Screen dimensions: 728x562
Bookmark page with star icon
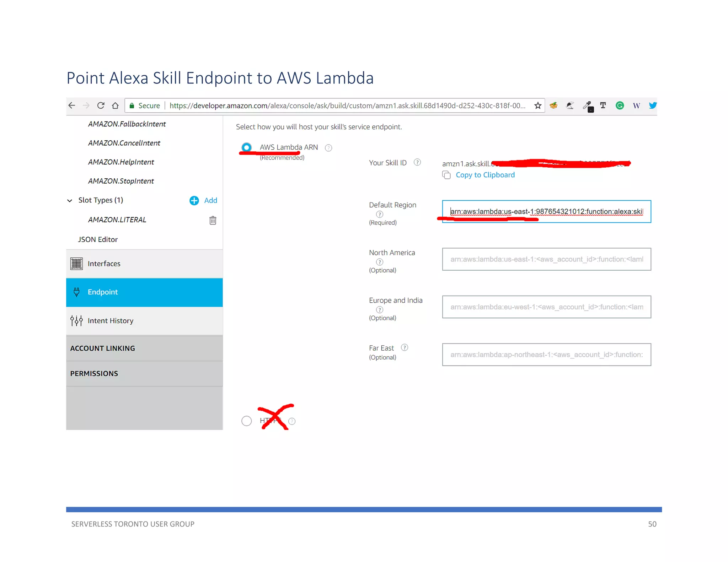coord(537,106)
